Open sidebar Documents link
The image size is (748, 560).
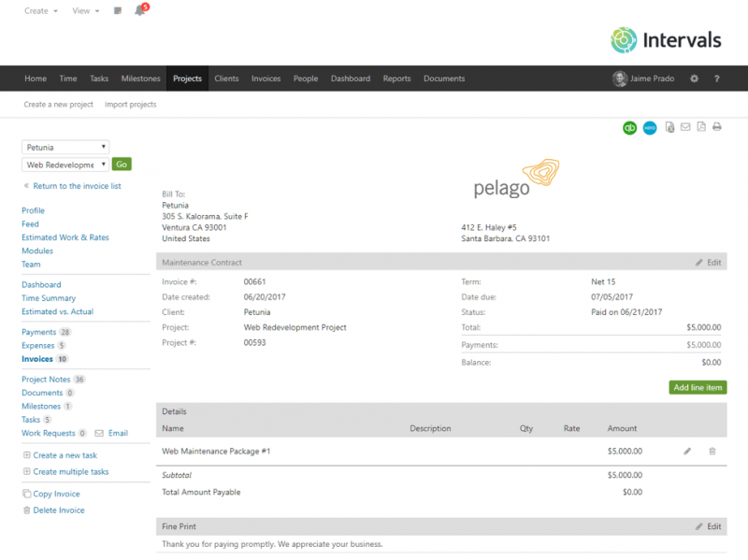(x=42, y=393)
